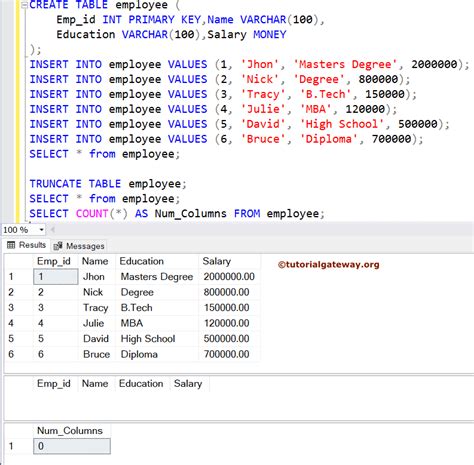Click the INSERT line for 'Jhon'

249,64
